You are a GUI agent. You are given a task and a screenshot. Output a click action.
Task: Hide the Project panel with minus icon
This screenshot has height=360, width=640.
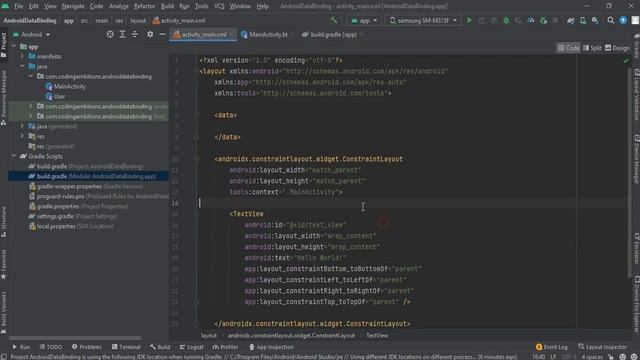[x=162, y=35]
